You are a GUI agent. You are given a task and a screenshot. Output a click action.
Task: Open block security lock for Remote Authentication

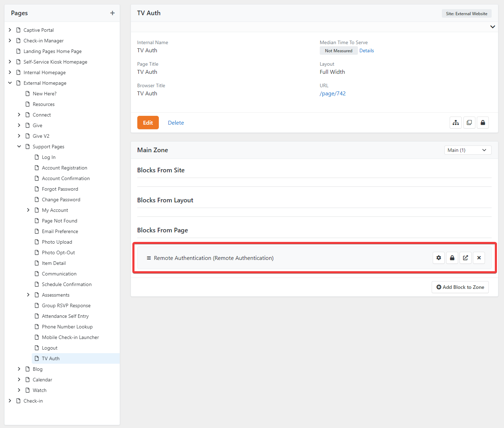click(x=452, y=258)
